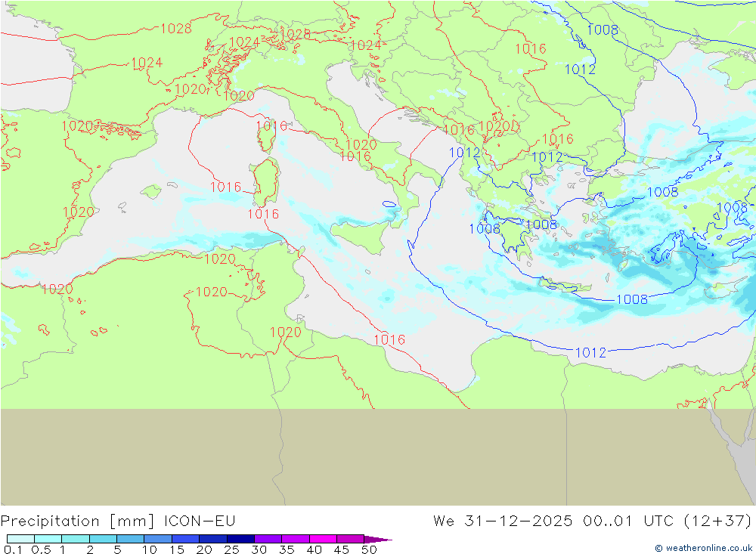756x554 pixels.
Task: Click the '35' legend value
Action: tap(287, 549)
